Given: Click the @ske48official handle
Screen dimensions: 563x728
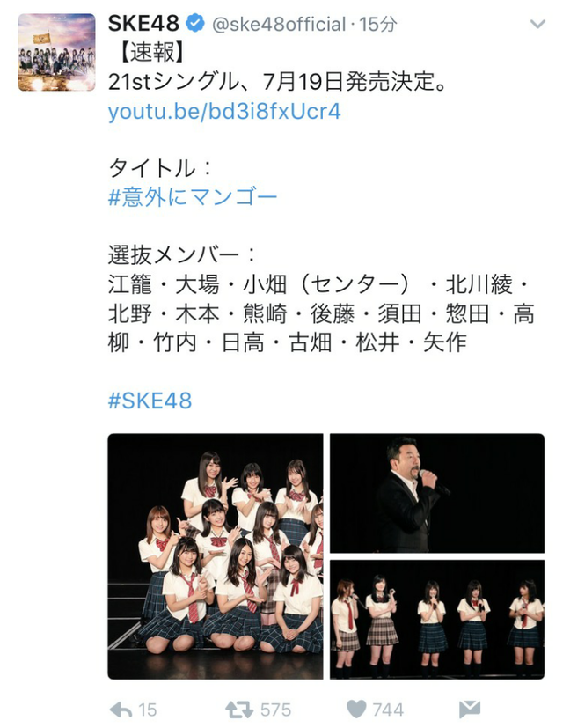Looking at the screenshot, I should pyautogui.click(x=279, y=24).
